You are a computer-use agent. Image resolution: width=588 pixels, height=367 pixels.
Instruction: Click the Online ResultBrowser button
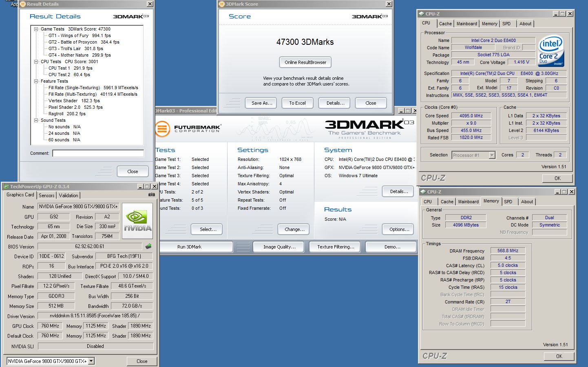(x=305, y=62)
